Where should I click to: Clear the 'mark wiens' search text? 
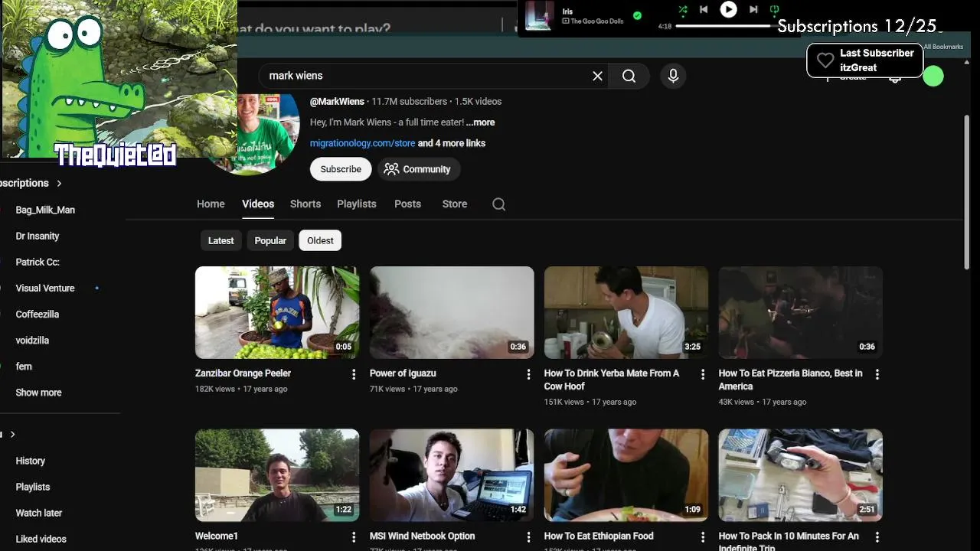[597, 76]
